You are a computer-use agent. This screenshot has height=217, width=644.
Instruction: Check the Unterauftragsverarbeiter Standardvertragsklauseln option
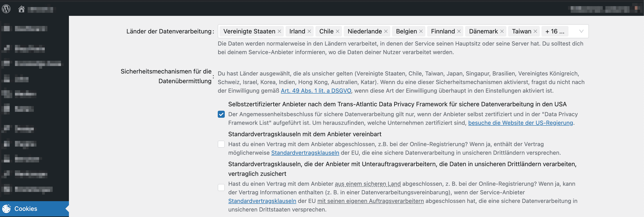[x=221, y=188]
